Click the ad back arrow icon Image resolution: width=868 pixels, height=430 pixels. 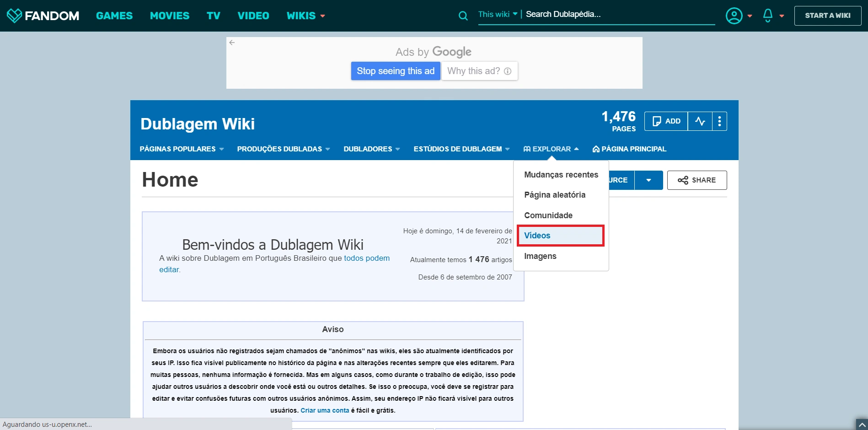tap(232, 43)
